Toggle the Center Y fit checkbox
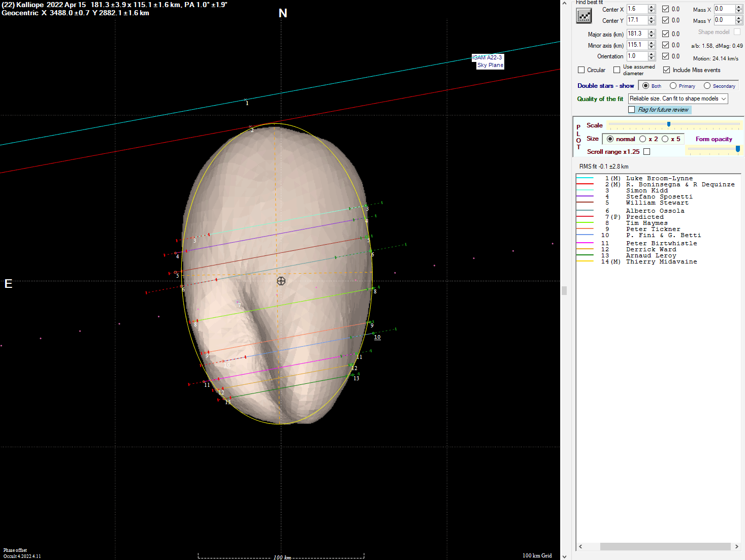 point(665,20)
